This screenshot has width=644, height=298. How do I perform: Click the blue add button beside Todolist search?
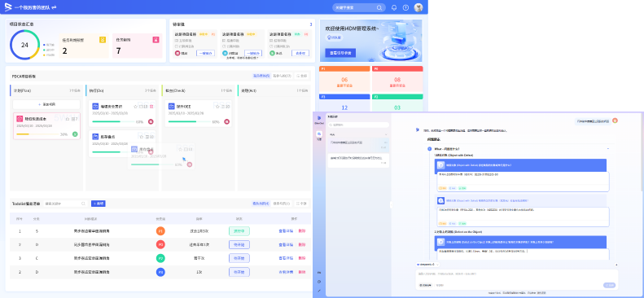(99, 204)
